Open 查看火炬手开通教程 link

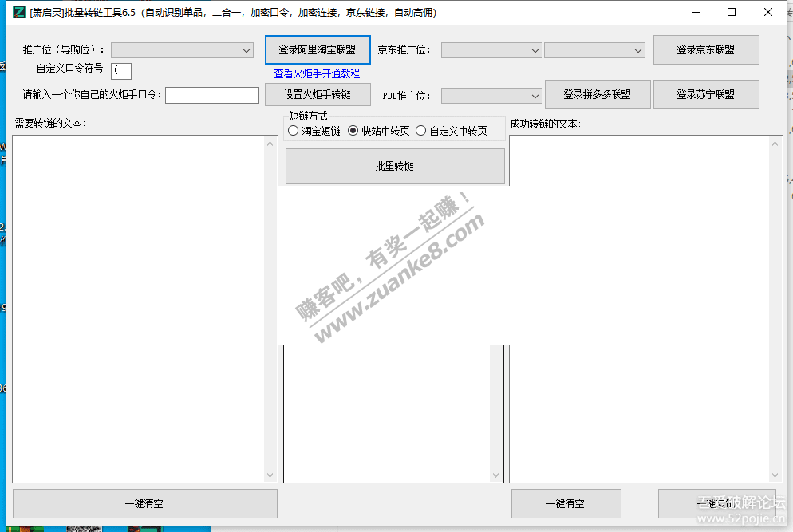coord(317,73)
